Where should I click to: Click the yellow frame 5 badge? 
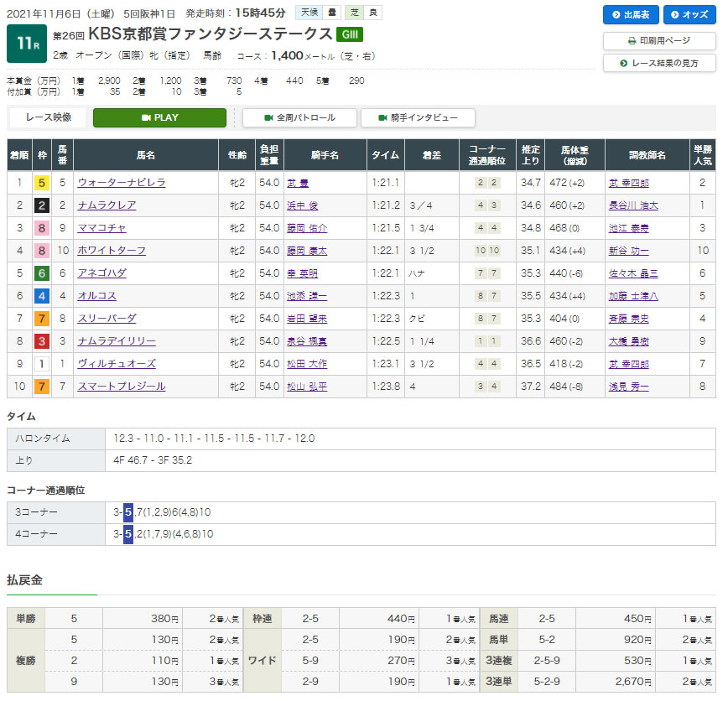tap(39, 183)
